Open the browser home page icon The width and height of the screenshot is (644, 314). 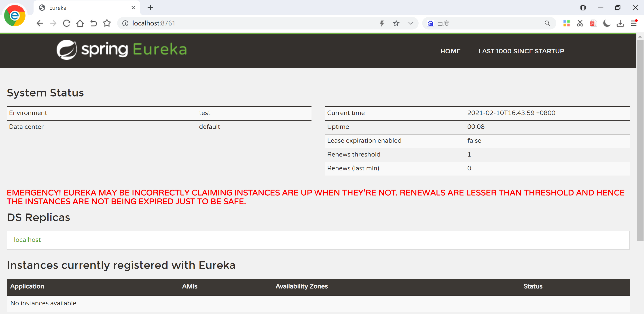pyautogui.click(x=80, y=23)
